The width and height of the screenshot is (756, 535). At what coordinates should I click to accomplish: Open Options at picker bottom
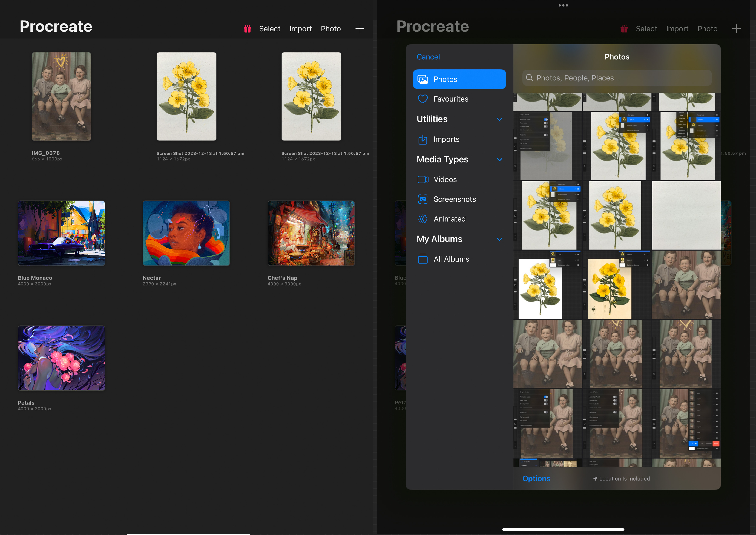(x=536, y=478)
